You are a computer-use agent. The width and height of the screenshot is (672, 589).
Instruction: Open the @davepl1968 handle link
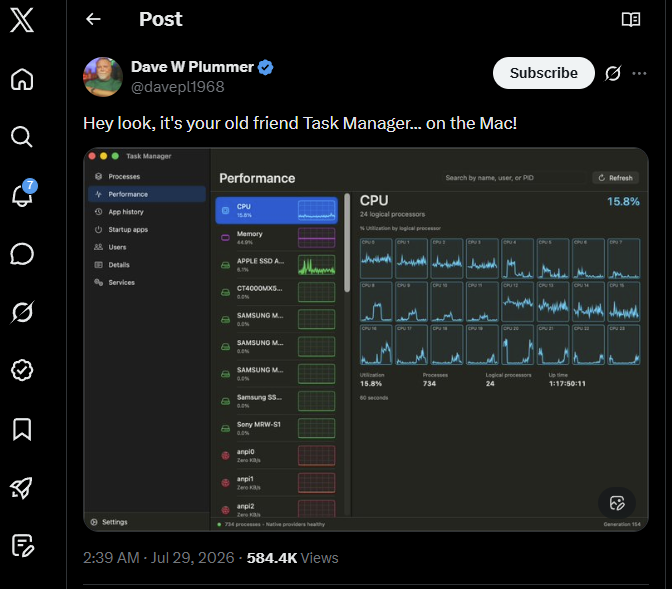[x=177, y=87]
